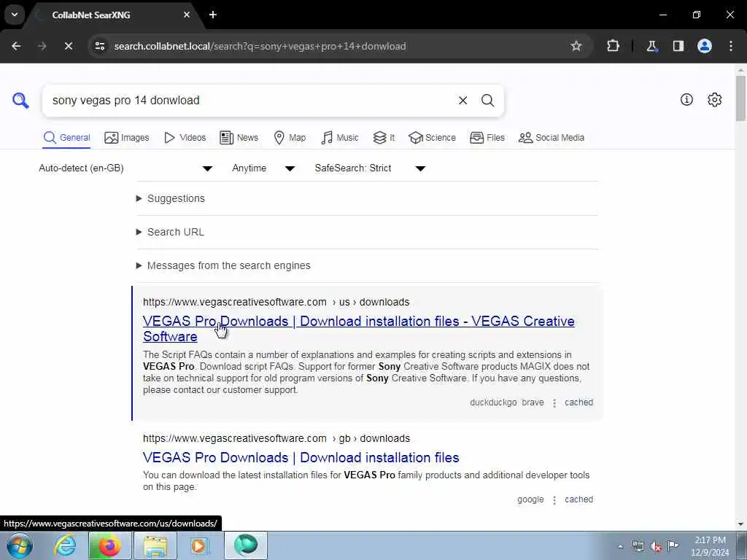This screenshot has height=560, width=747.
Task: Open the Windows Start button
Action: pos(19,545)
